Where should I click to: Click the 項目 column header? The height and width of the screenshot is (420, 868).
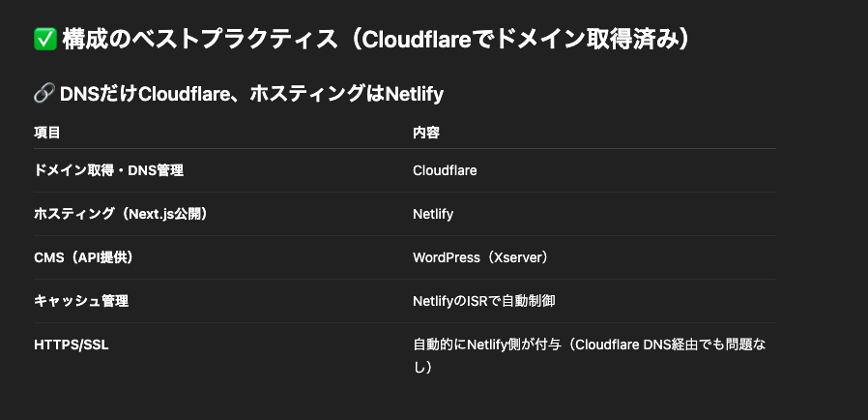coord(46,133)
